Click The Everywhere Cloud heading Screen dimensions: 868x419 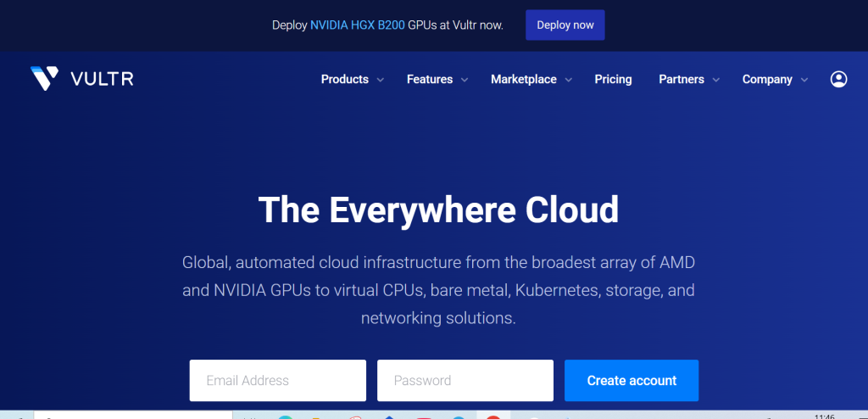click(438, 209)
